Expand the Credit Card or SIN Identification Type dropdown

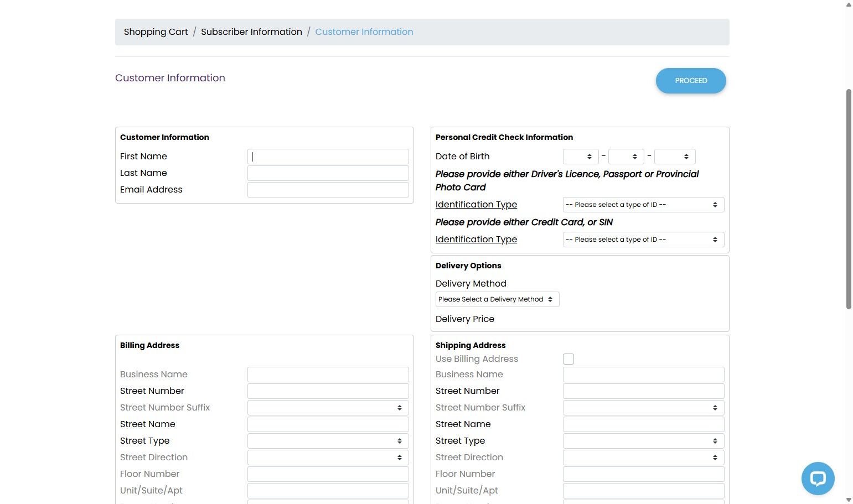coord(643,240)
